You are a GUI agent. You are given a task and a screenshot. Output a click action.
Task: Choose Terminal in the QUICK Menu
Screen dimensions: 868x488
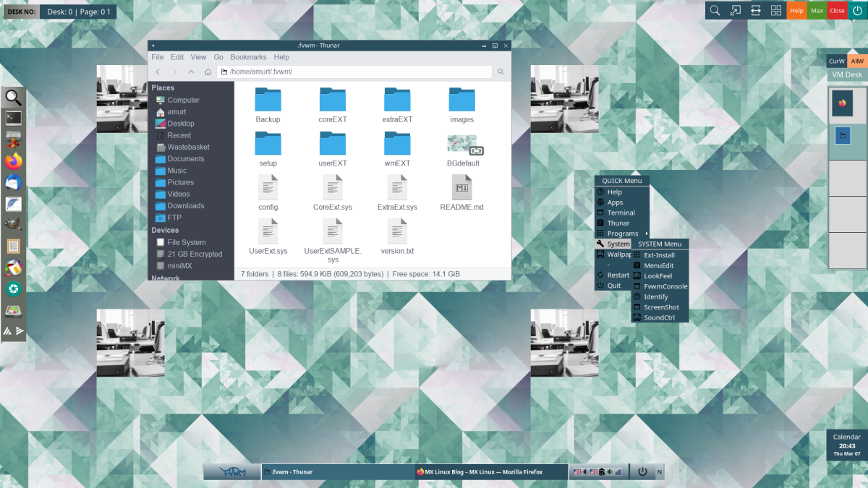coord(622,213)
